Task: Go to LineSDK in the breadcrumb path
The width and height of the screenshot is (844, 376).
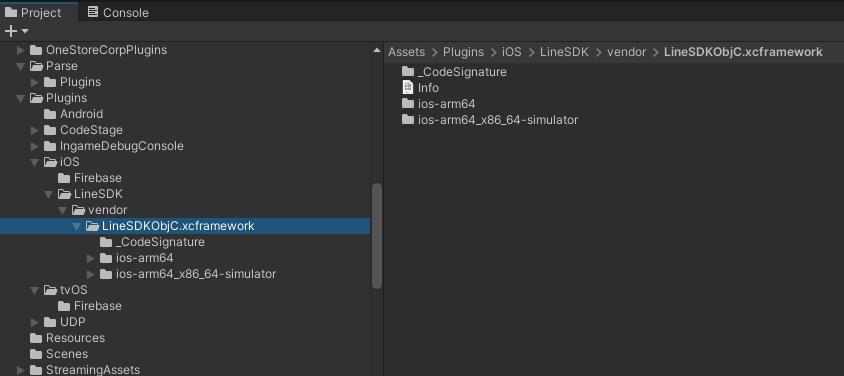Action: point(565,52)
